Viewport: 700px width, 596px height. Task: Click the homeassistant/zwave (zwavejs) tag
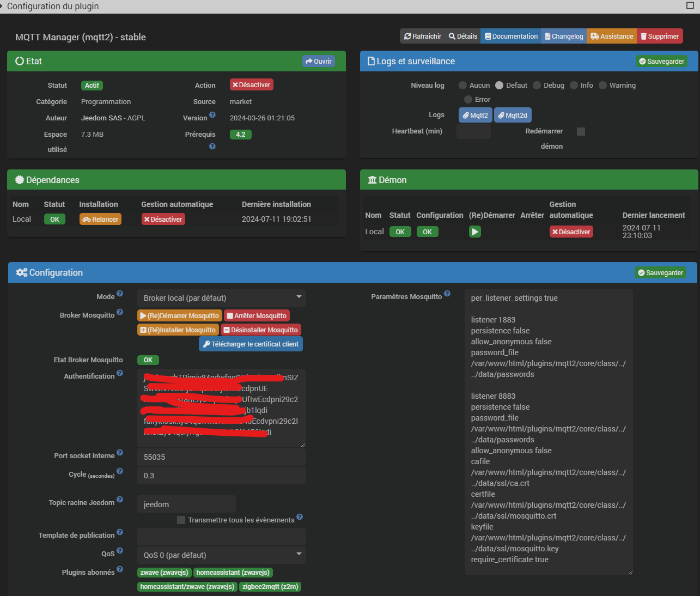click(187, 587)
